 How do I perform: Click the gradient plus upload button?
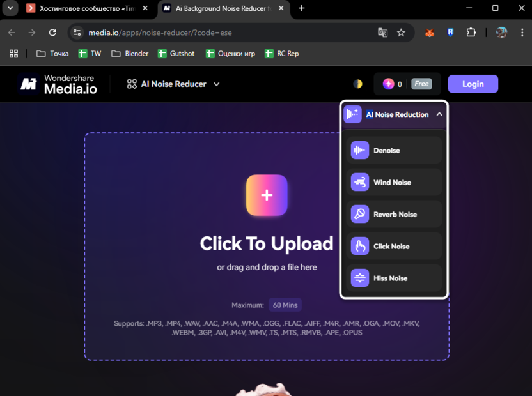pos(267,195)
